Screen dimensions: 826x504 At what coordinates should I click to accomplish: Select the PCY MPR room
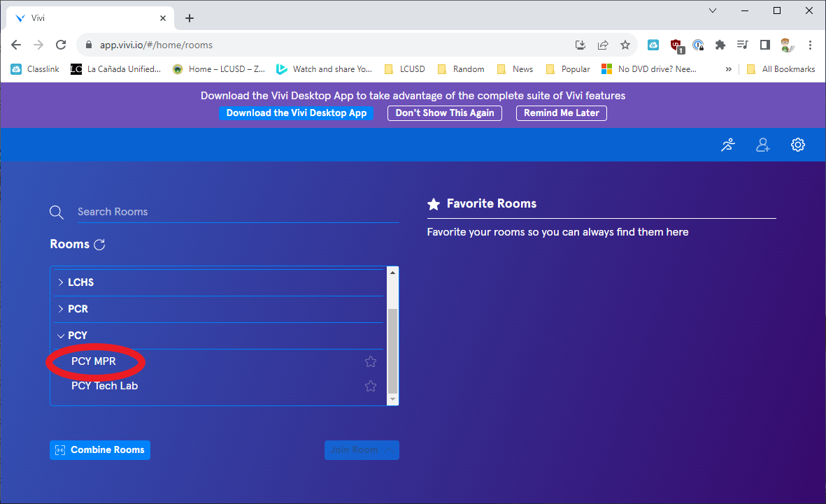(x=93, y=361)
